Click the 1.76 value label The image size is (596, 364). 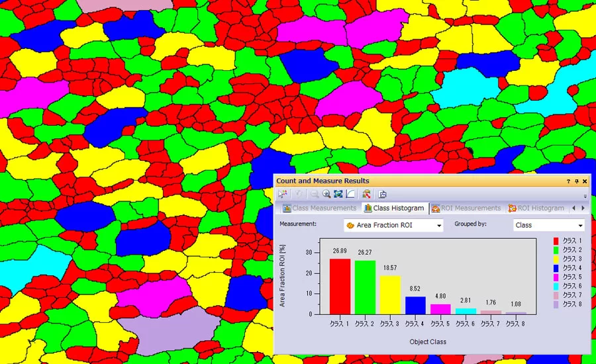(x=491, y=303)
